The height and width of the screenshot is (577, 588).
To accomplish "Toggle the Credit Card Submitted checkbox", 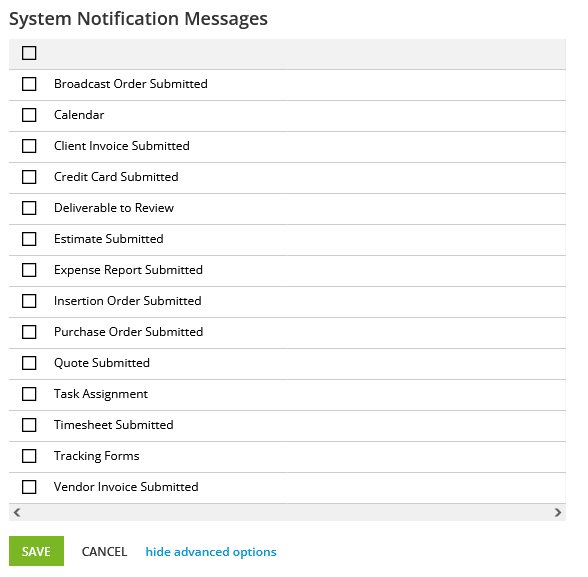I will [29, 177].
